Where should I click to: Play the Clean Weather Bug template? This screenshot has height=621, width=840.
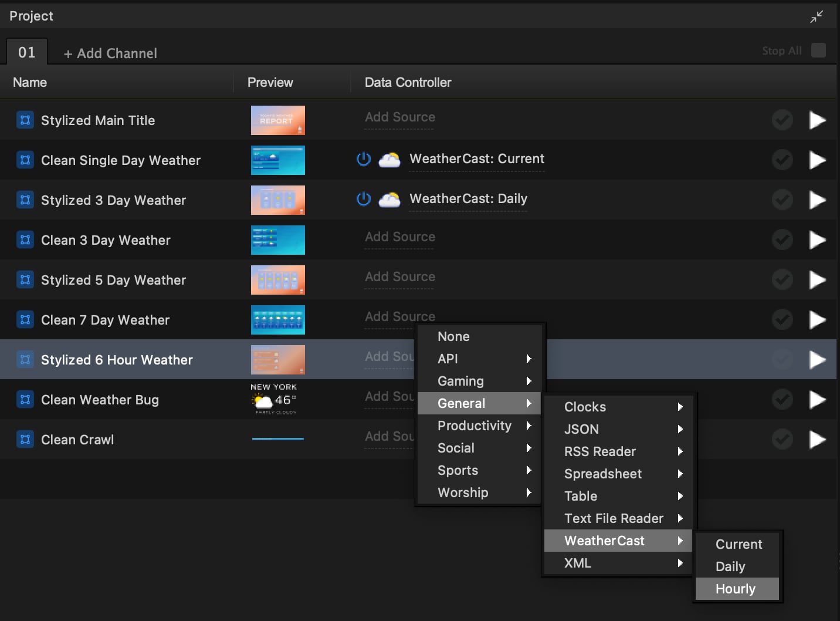817,400
